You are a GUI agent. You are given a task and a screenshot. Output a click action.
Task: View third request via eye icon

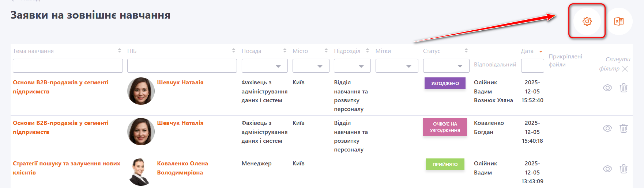click(x=607, y=169)
